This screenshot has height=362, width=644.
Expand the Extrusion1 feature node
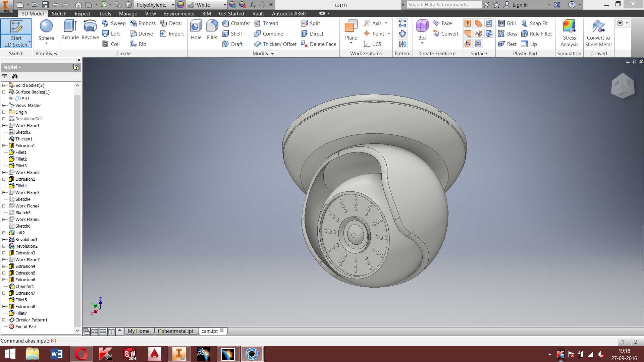coord(4,145)
